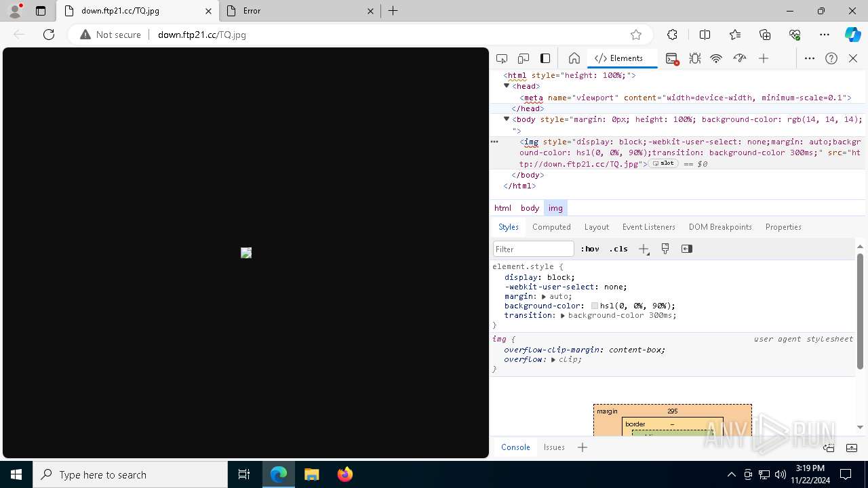Close the DevTools panel

[853, 58]
